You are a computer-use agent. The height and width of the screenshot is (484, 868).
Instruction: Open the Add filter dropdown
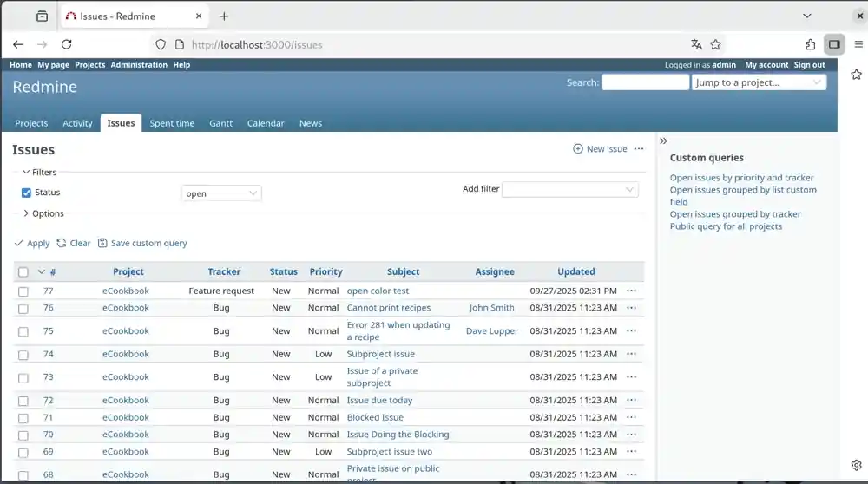(x=569, y=189)
